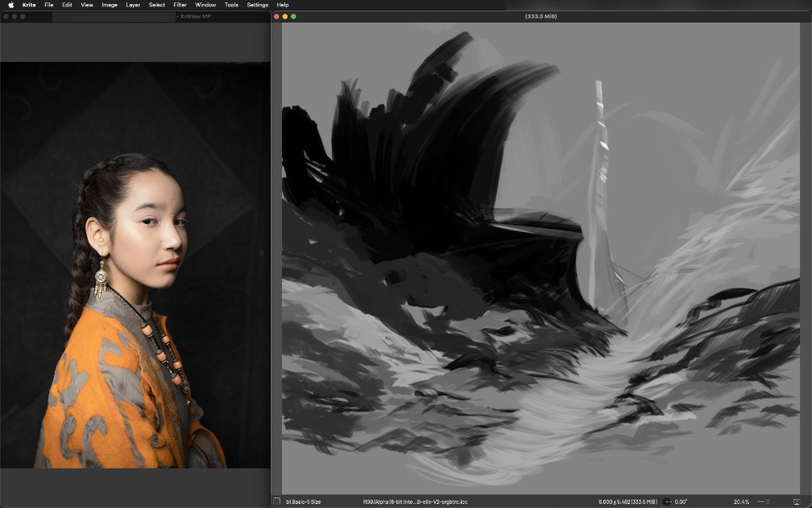Click the Basic-5 Size brush preset label
The height and width of the screenshot is (508, 812).
pos(304,502)
